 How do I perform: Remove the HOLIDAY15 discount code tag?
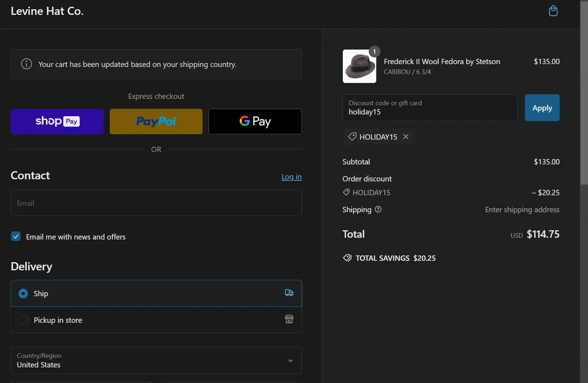point(406,137)
